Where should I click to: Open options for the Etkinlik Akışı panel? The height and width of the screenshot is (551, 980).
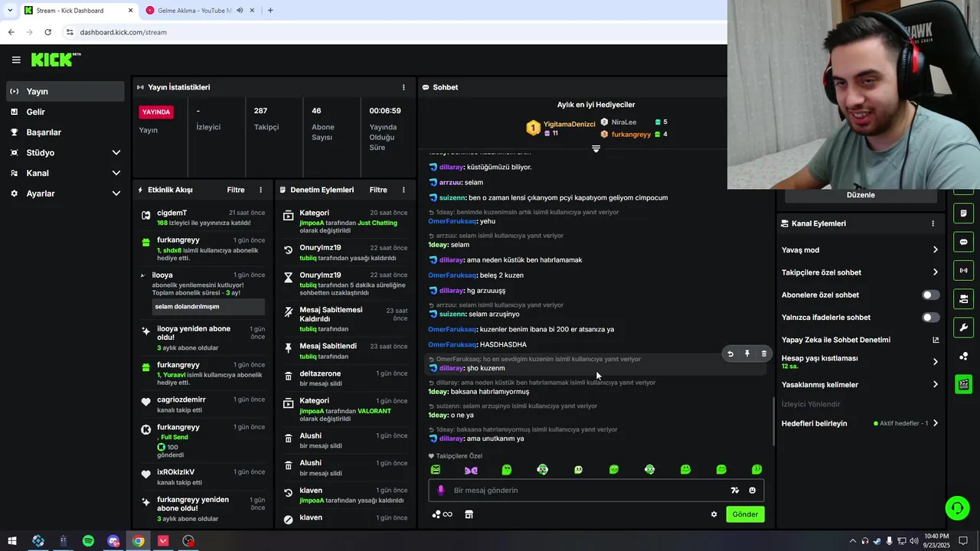click(x=260, y=190)
